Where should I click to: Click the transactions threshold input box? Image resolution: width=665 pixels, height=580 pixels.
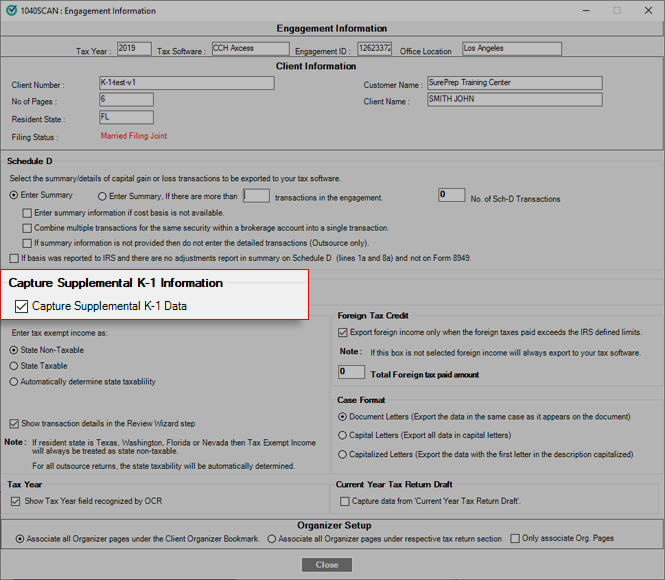pos(257,196)
